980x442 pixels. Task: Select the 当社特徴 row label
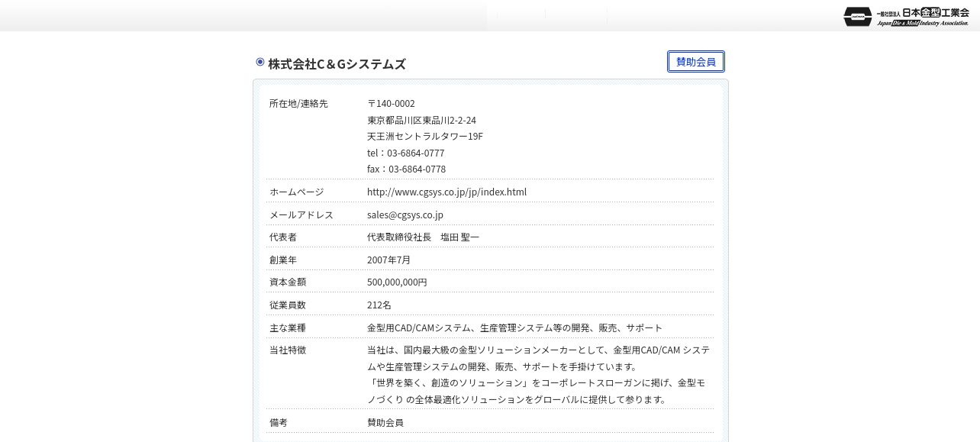(x=288, y=350)
